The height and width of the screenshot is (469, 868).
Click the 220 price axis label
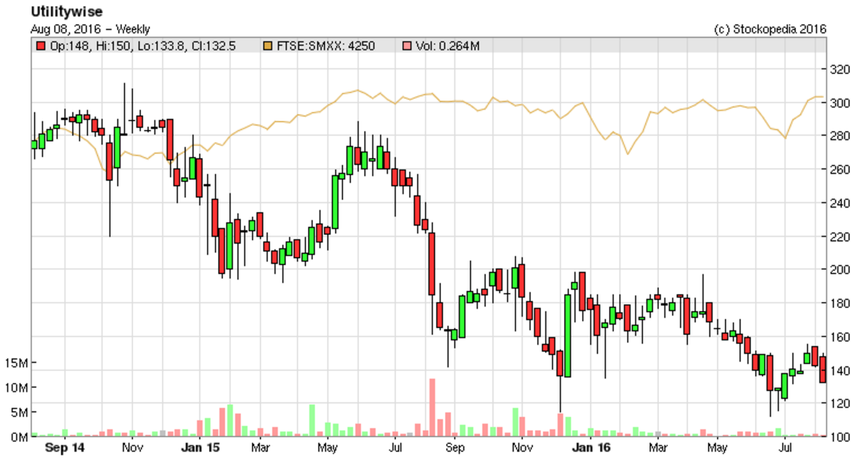[840, 237]
